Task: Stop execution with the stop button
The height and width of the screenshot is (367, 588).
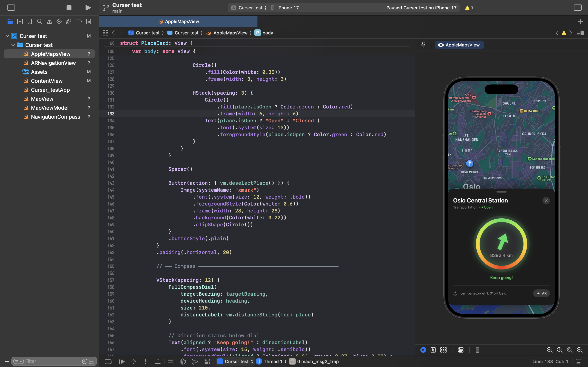Action: point(69,8)
